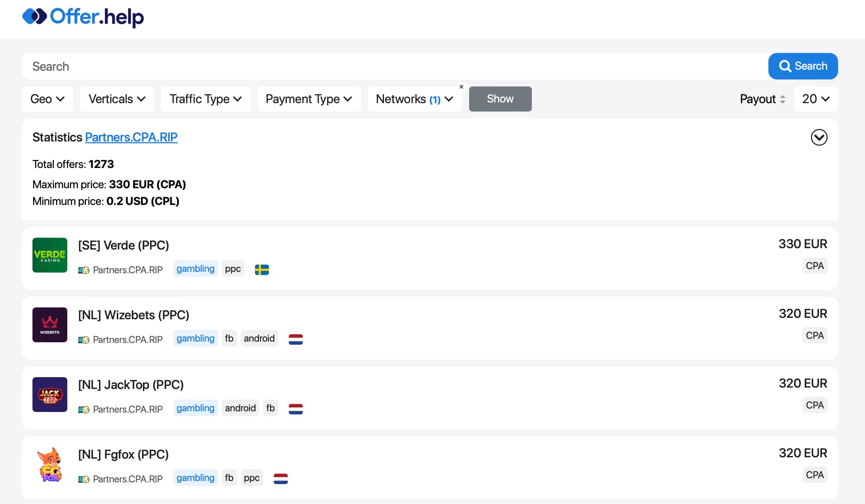
Task: Select the fb tag in the Wizebets row
Action: click(x=229, y=338)
